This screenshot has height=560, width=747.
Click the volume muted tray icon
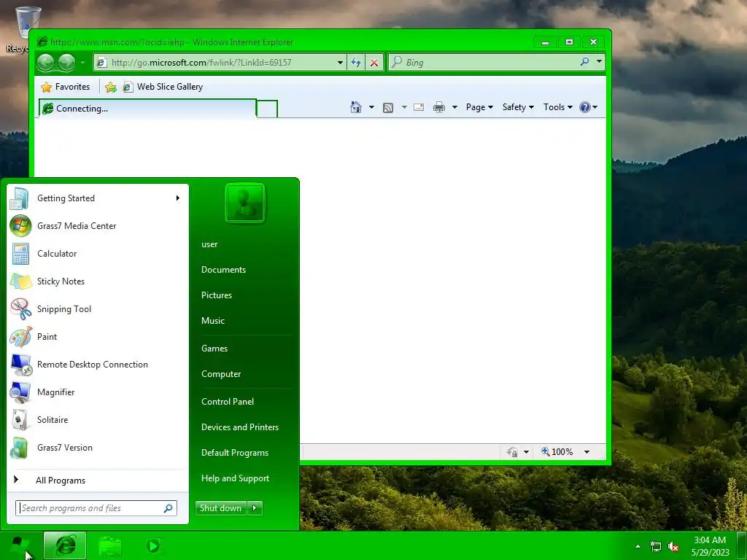673,547
